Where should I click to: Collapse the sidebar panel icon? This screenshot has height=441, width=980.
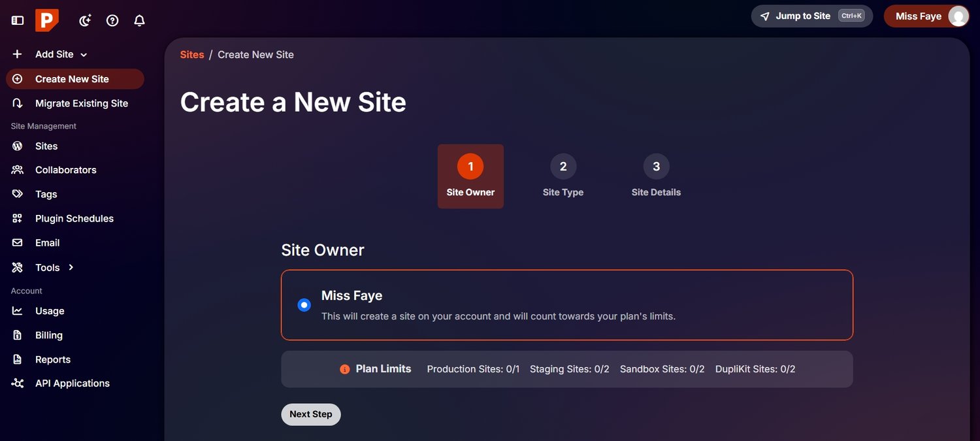coord(18,20)
